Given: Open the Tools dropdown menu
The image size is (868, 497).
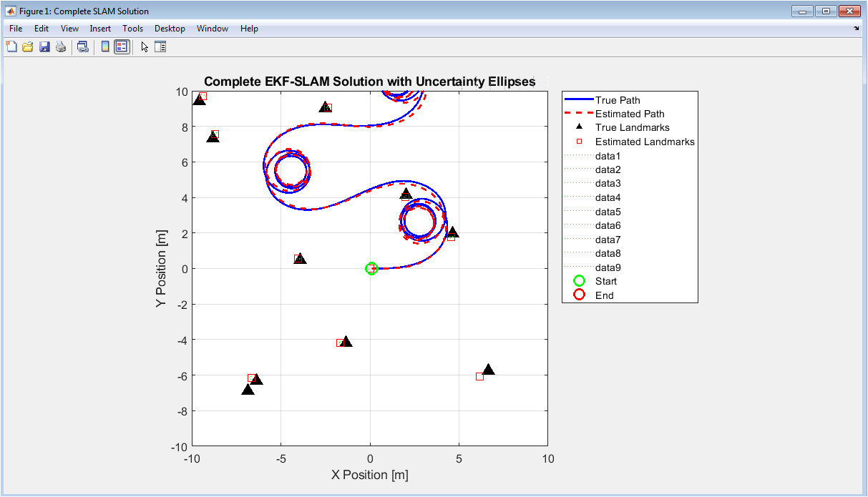Looking at the screenshot, I should coord(132,29).
